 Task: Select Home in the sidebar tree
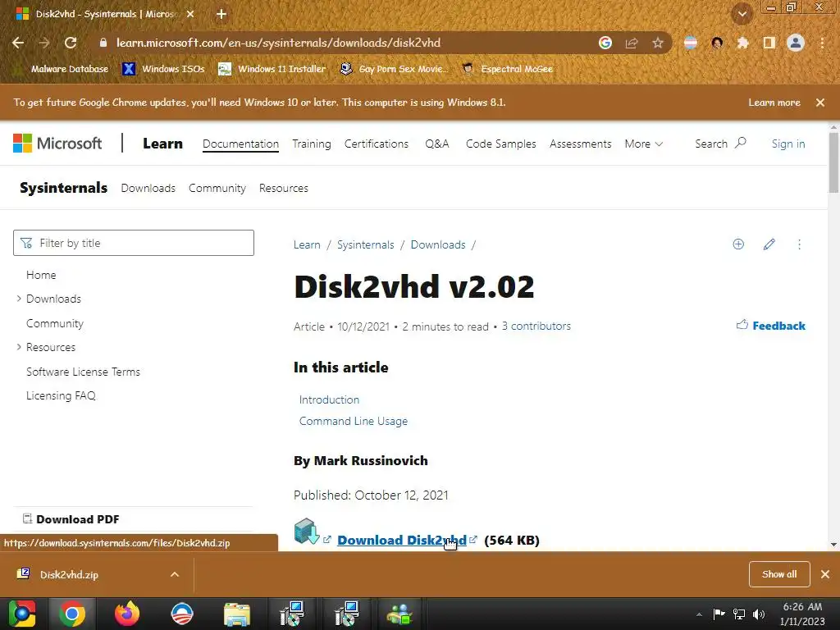pos(41,275)
